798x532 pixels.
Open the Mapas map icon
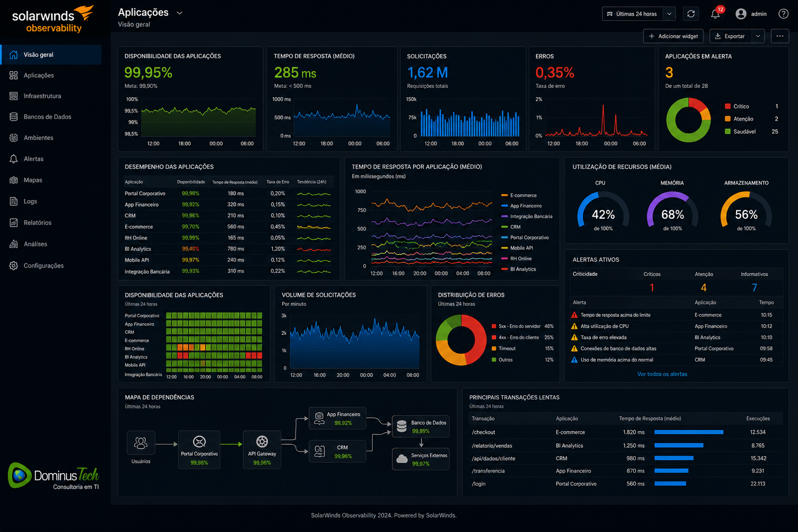(x=14, y=180)
